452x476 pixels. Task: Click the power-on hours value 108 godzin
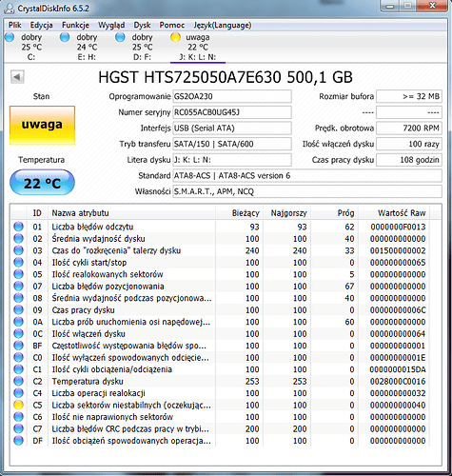(409, 160)
